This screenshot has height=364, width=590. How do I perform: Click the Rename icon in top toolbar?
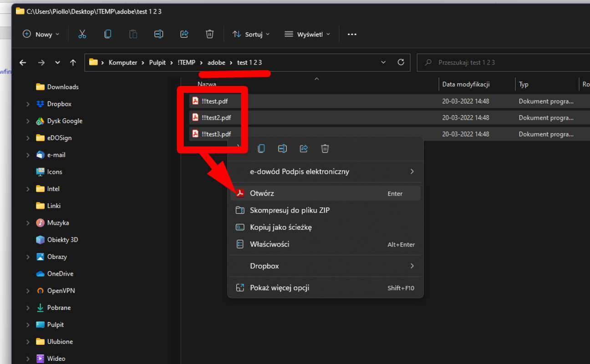[158, 34]
